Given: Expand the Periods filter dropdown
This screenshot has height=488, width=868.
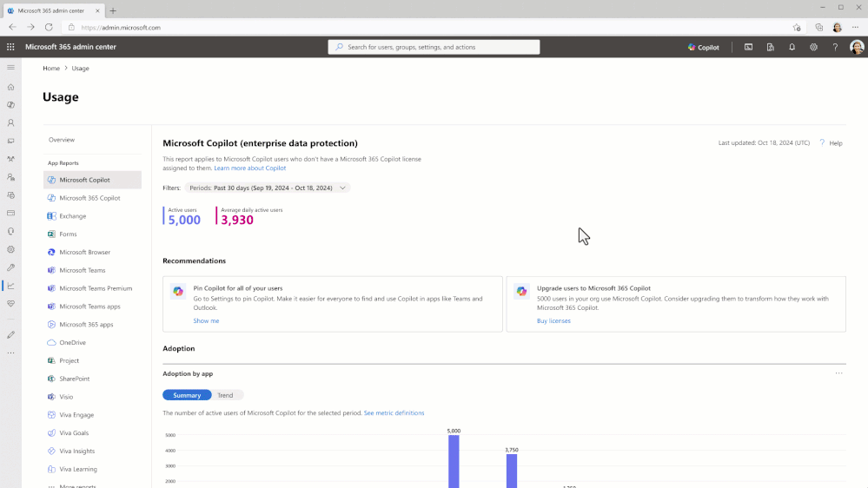Looking at the screenshot, I should pyautogui.click(x=268, y=188).
